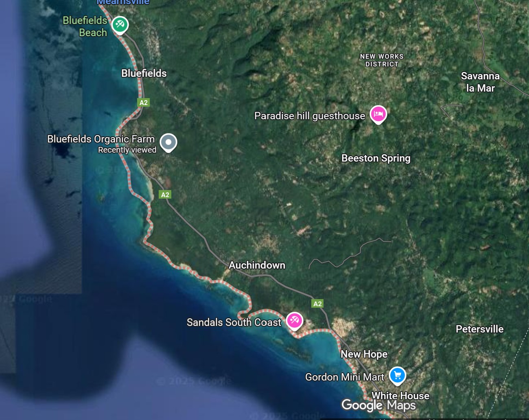Viewport: 529px width, 420px height.
Task: Open the Sandals South Coast pink marker
Action: tap(295, 320)
